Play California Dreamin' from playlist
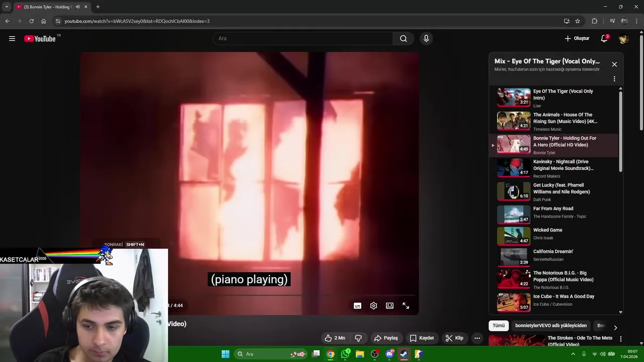644x362 pixels. [x=553, y=257]
